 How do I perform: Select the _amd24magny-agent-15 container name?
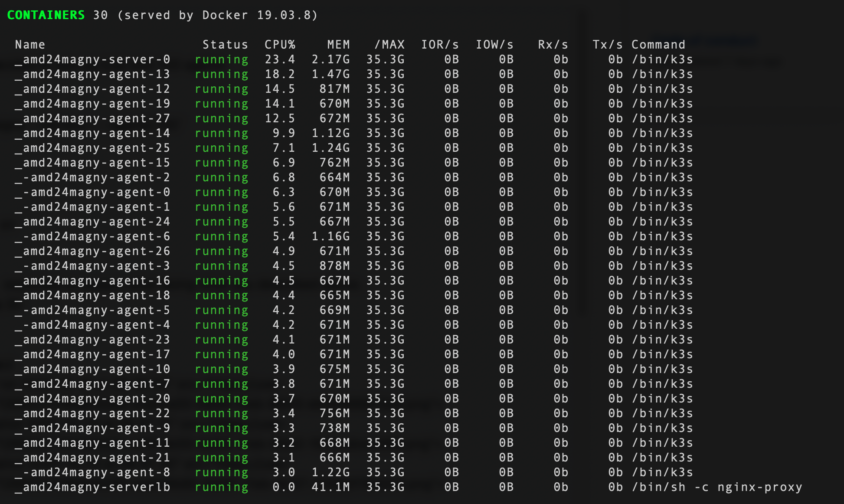pyautogui.click(x=93, y=163)
